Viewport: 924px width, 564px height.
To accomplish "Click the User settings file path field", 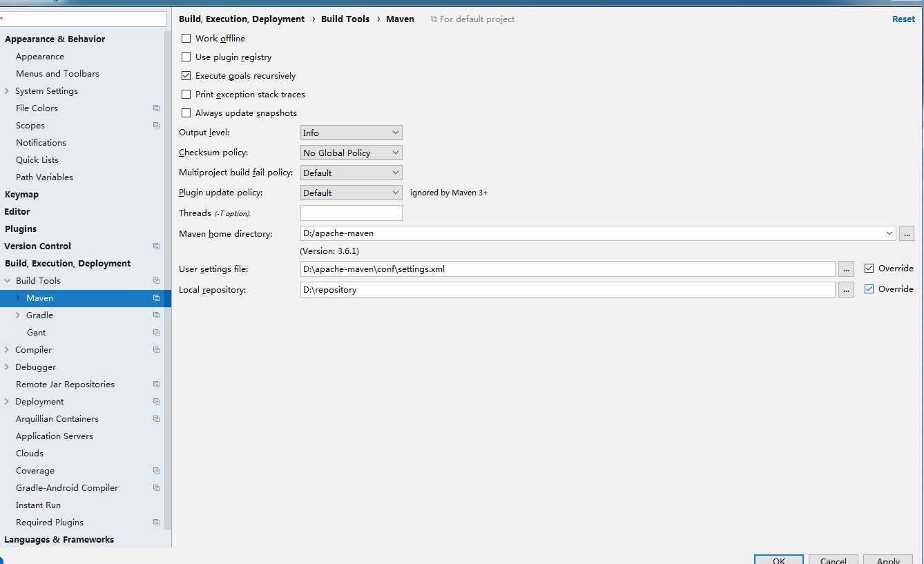I will tap(568, 269).
